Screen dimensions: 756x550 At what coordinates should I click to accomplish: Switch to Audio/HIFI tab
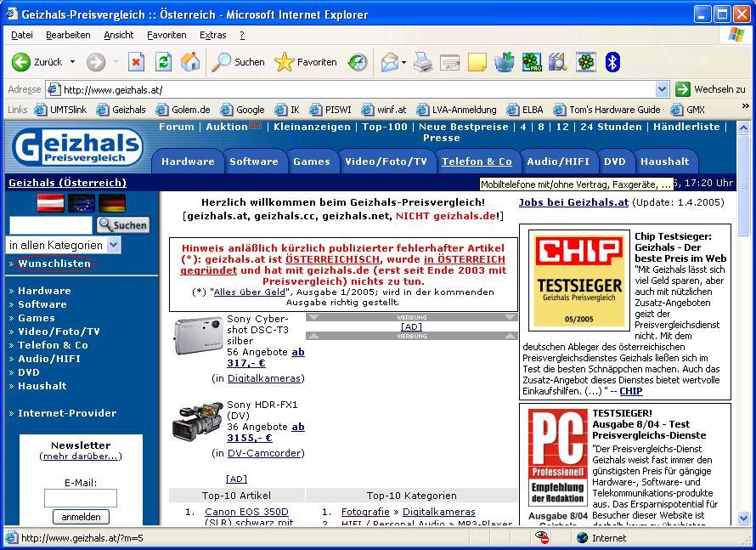(558, 162)
